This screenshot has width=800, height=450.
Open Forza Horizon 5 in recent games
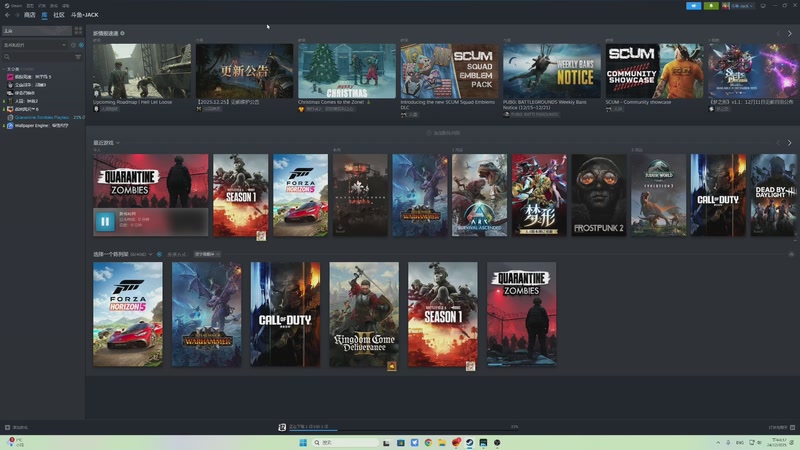[x=301, y=195]
